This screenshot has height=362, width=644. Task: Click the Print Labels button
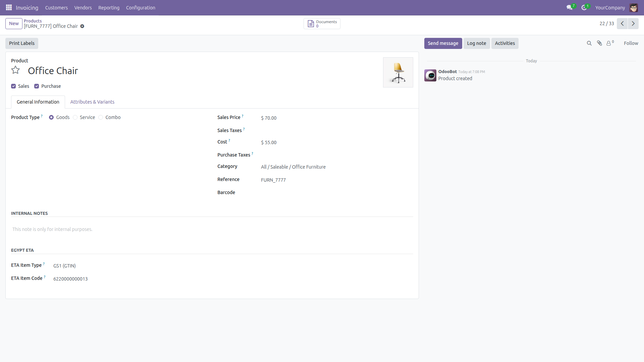tap(22, 43)
